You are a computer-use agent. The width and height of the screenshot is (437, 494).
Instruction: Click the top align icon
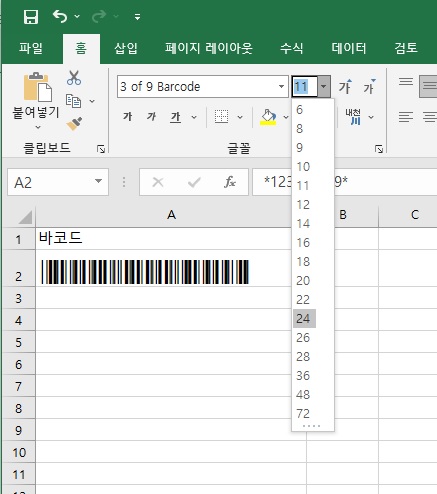pos(406,82)
